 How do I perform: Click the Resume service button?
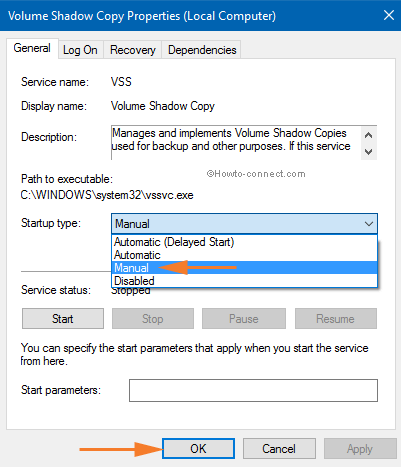point(336,319)
